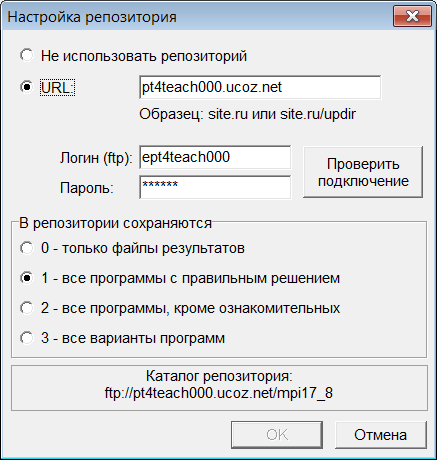The image size is (437, 460).
Task: Click the ftp://pt4teach000.ucoz.net/mpi17_8 path text
Action: (219, 393)
